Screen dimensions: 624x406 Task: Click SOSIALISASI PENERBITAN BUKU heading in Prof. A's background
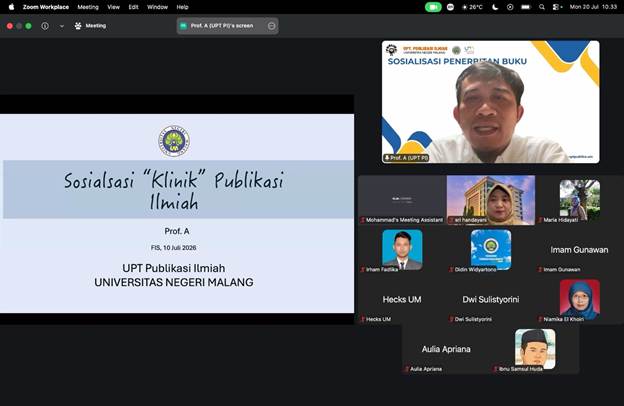point(457,61)
